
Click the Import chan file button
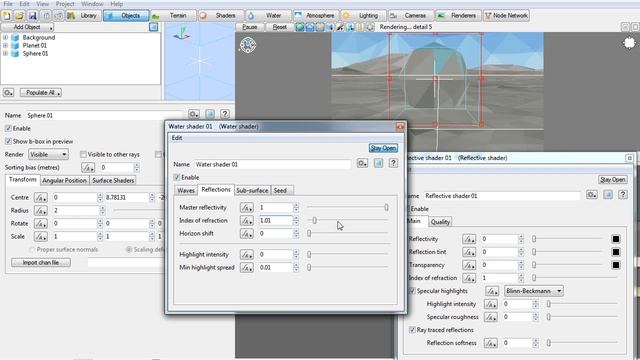[41, 262]
